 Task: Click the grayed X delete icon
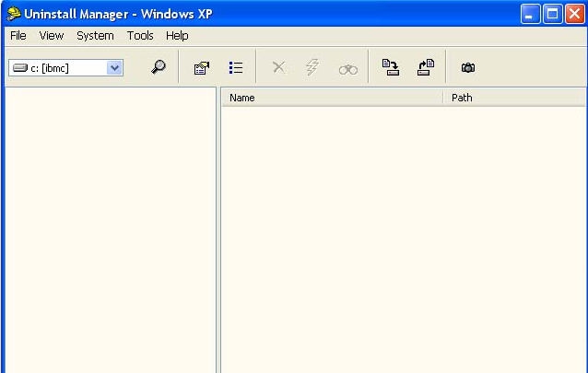click(278, 68)
